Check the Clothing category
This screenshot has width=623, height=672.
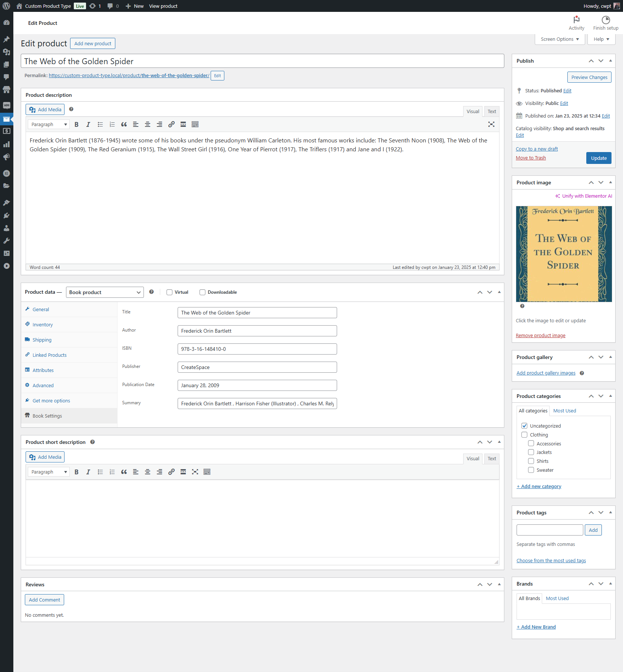[524, 435]
